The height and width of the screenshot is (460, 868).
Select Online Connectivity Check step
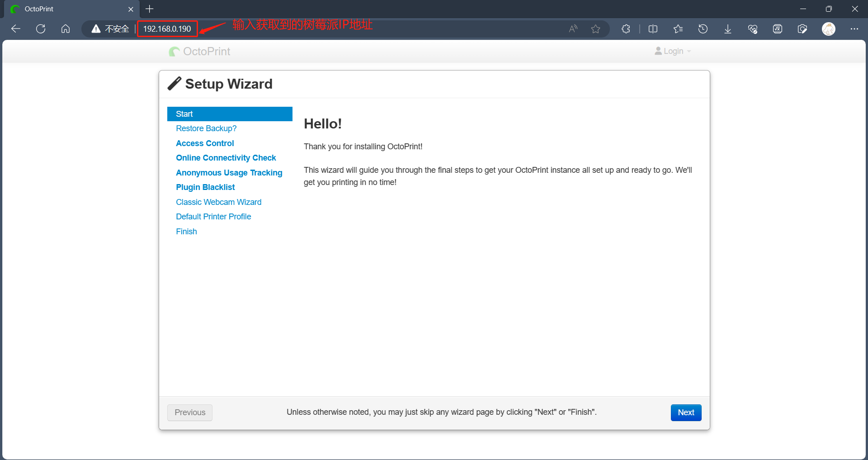tap(226, 158)
